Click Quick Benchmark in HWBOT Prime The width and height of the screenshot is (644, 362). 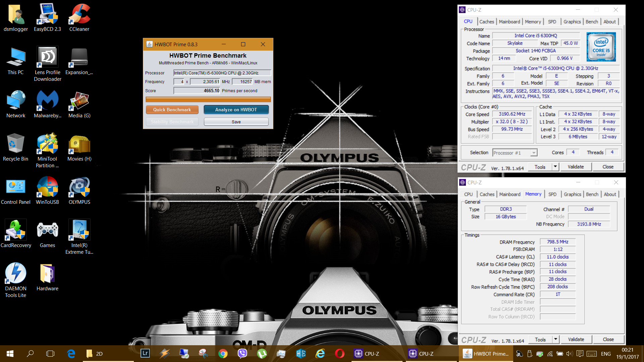pyautogui.click(x=172, y=110)
